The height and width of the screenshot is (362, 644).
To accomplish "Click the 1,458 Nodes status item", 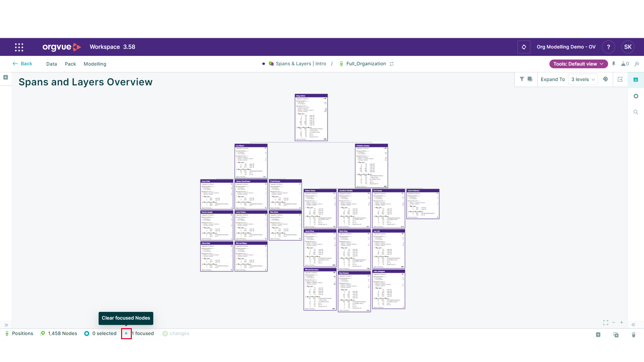I will [59, 334].
